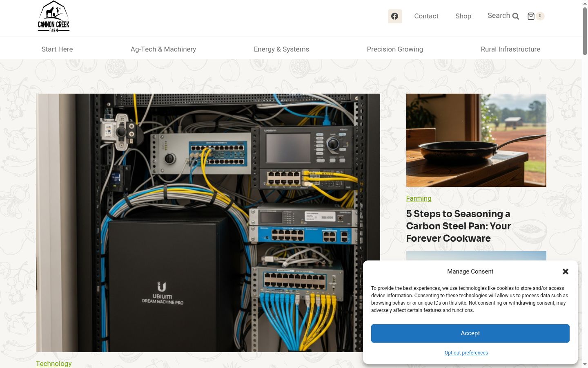Viewport: 588px width, 368px height.
Task: Go to the Shop page
Action: 463,16
